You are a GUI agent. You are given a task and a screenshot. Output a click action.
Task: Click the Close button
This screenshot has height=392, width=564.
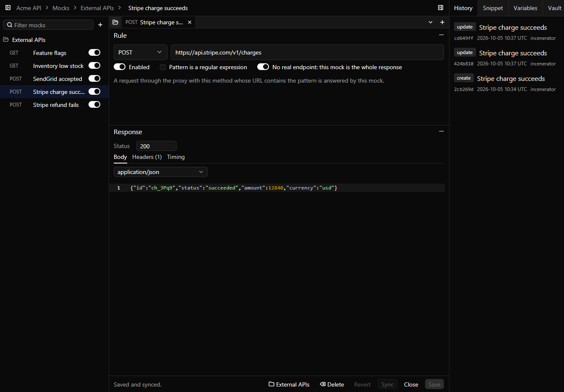(x=411, y=384)
